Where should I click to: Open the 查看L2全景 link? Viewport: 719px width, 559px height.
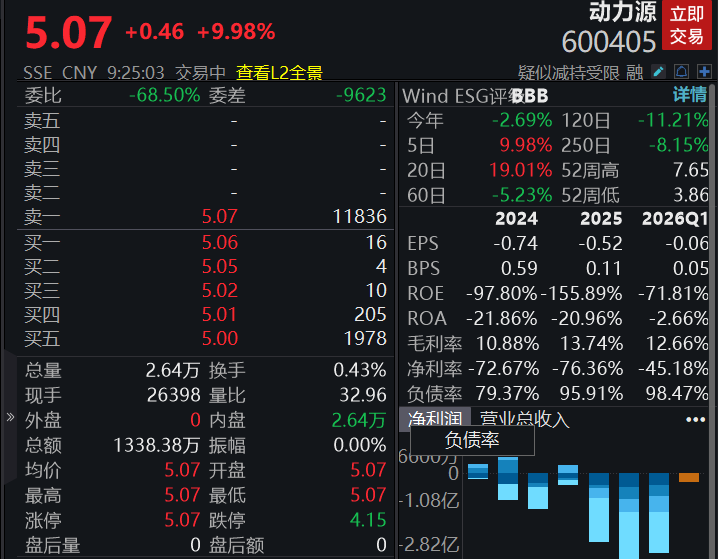[x=279, y=73]
